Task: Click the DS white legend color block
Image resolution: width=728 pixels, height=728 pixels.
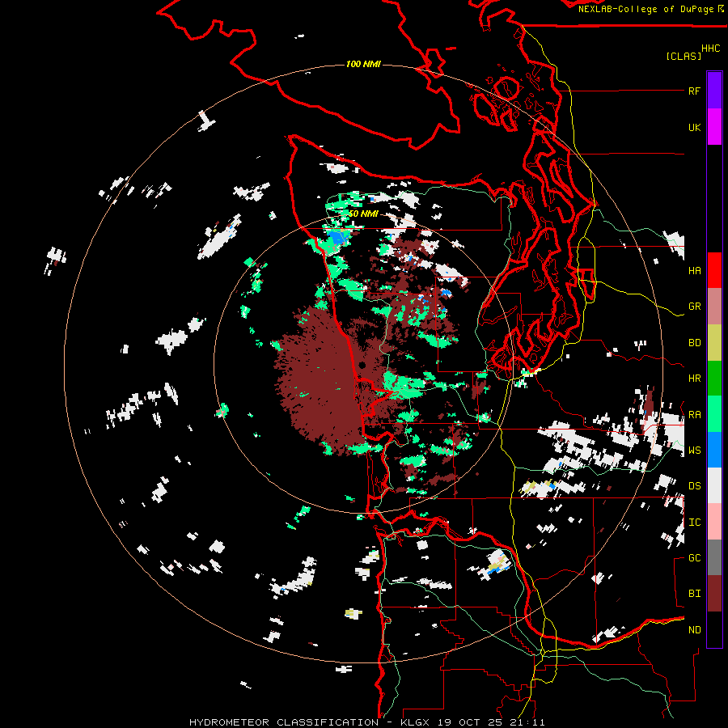Action: tap(714, 485)
